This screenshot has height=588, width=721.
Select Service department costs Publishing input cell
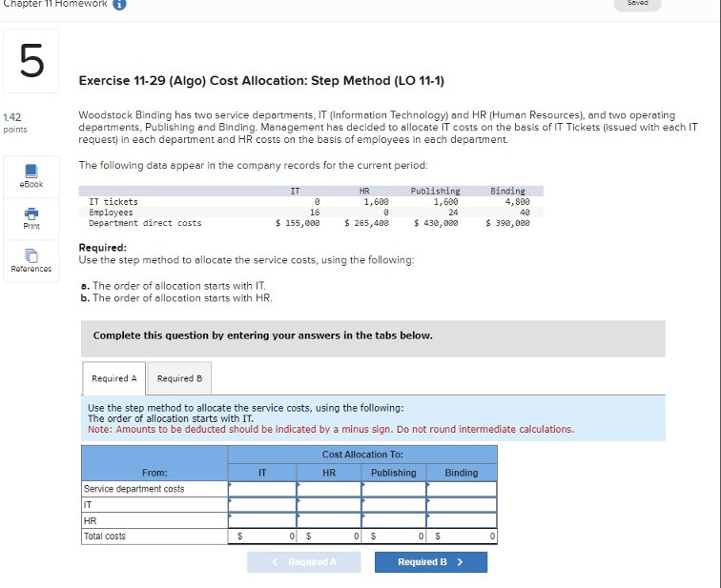pyautogui.click(x=394, y=489)
